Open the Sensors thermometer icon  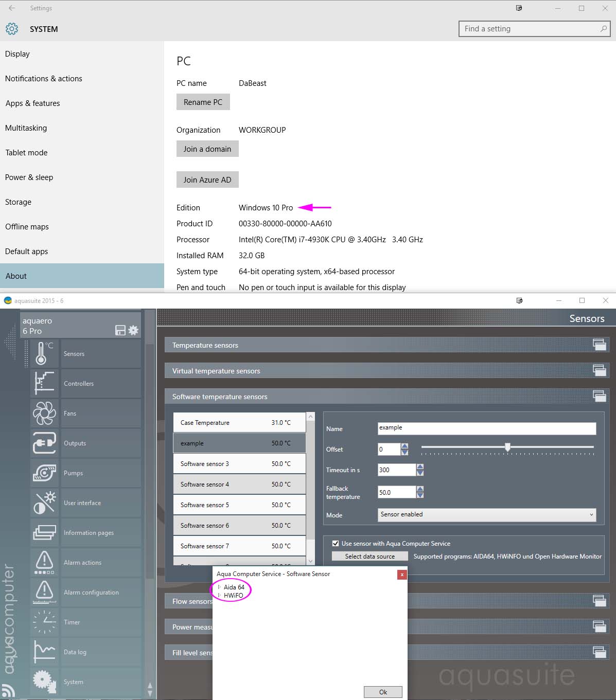(x=44, y=354)
